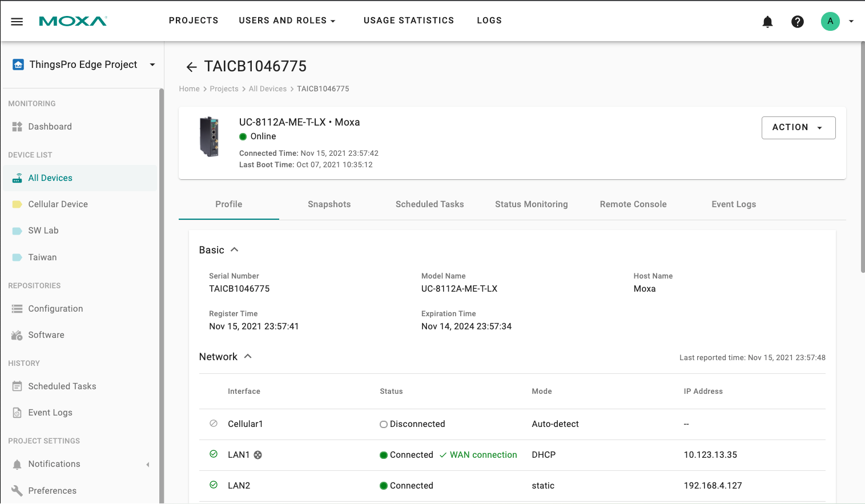Click the All Devices sidebar icon
Viewport: 865px width, 504px height.
point(17,178)
